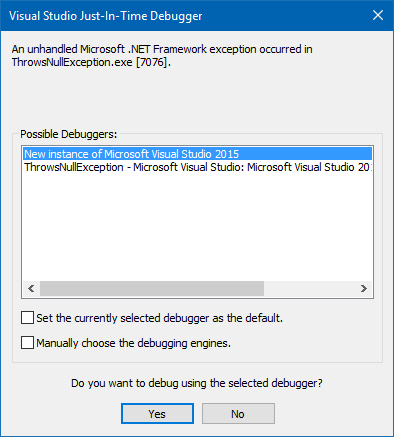The width and height of the screenshot is (394, 437).
Task: Enable set selected debugger as default checkbox
Action: (27, 318)
